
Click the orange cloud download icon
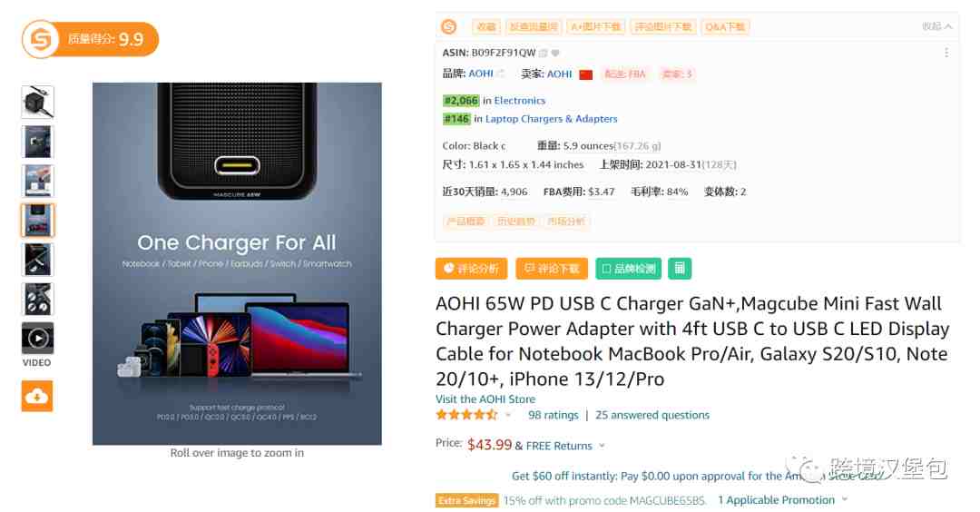pyautogui.click(x=37, y=396)
